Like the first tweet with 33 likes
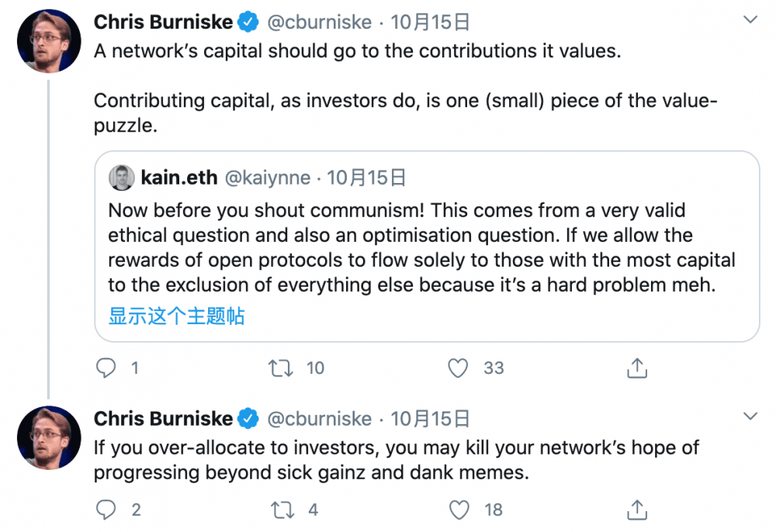Screen dimensions: 776x532 point(459,368)
